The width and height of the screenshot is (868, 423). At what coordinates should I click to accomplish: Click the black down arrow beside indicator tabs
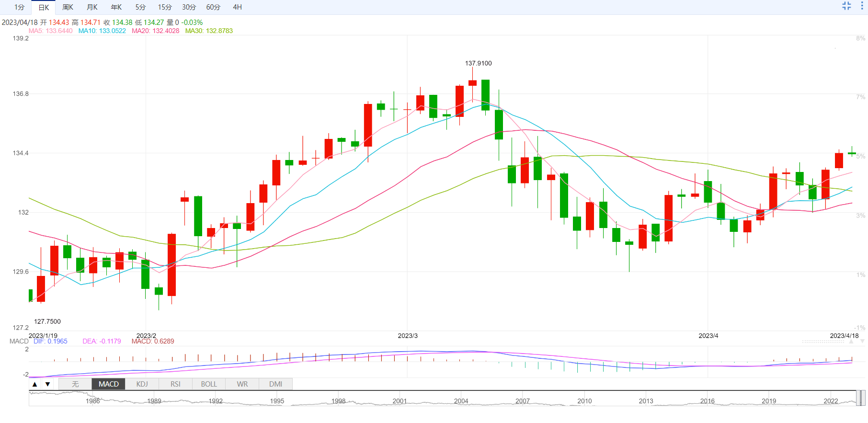47,384
